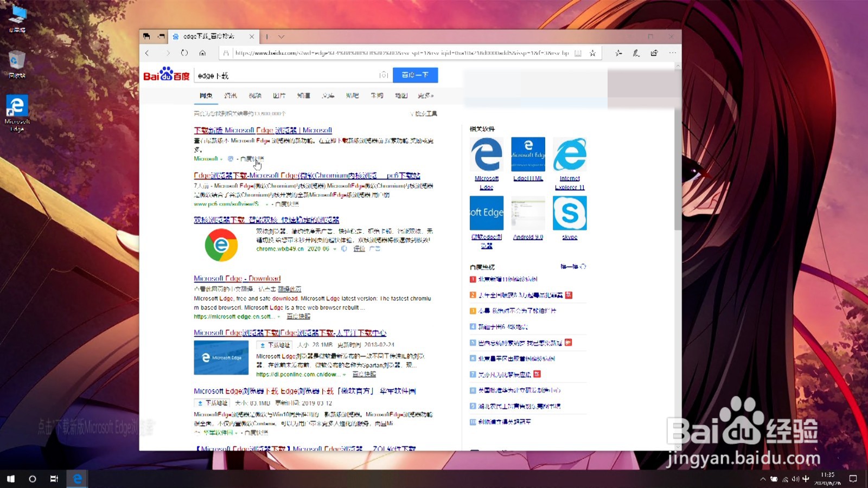Screen dimensions: 868x488
Task: Open a new tab with the plus icon
Action: [267, 36]
